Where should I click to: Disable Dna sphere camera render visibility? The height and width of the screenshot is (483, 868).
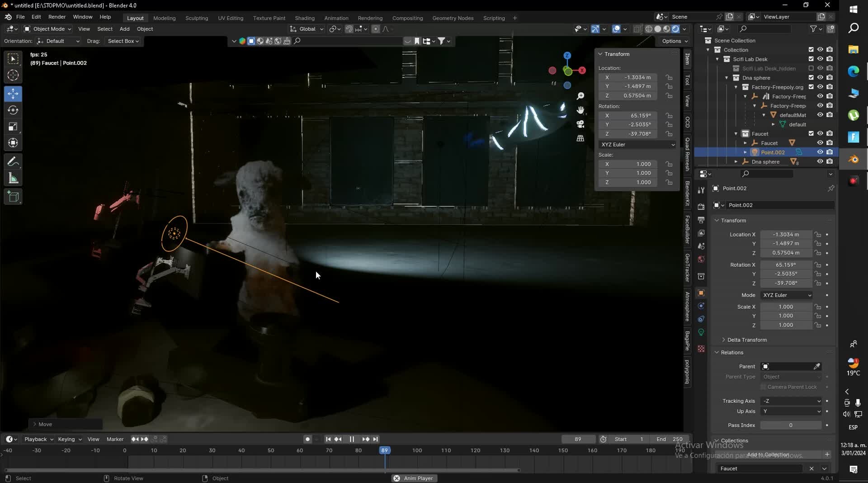pos(830,77)
